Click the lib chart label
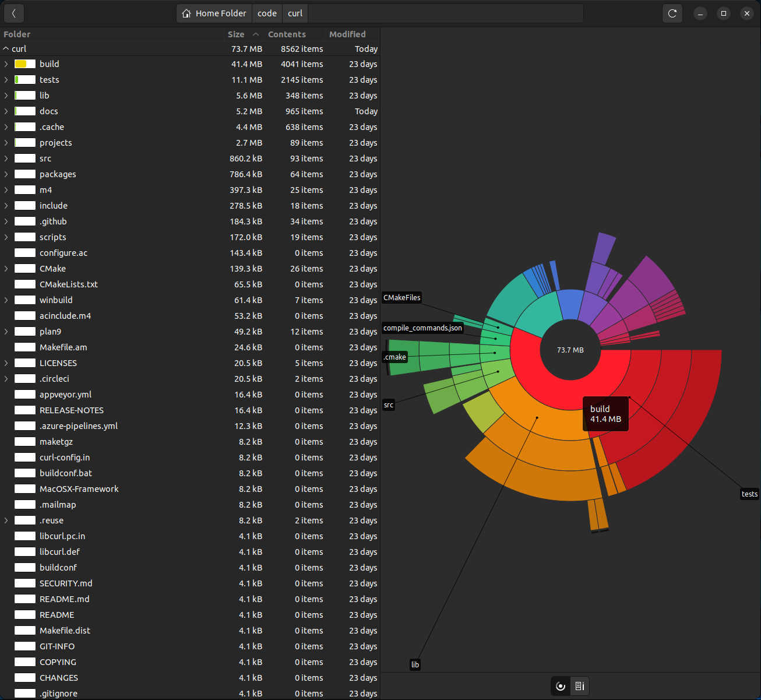The image size is (761, 700). click(415, 664)
